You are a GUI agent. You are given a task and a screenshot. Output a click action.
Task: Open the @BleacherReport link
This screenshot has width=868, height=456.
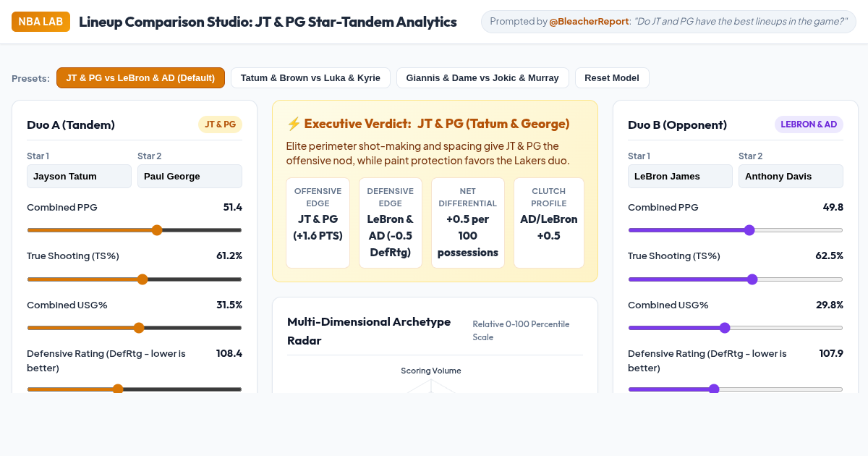click(x=589, y=22)
